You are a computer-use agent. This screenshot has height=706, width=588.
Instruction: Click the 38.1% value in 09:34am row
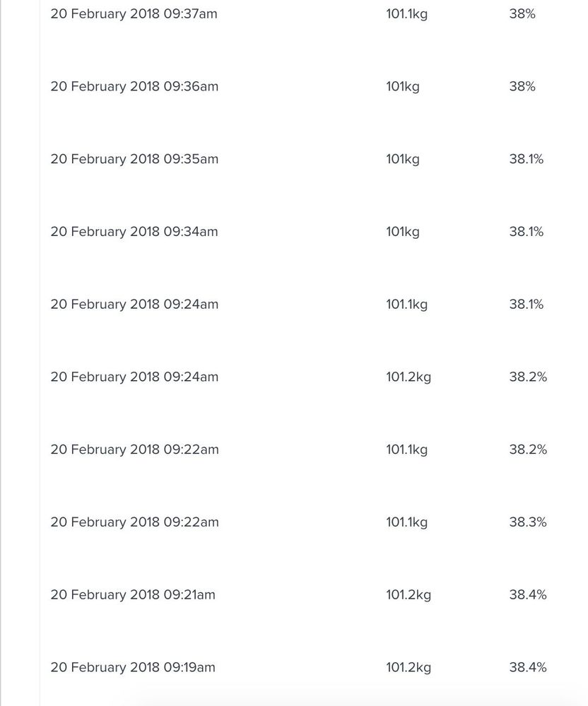coord(527,232)
